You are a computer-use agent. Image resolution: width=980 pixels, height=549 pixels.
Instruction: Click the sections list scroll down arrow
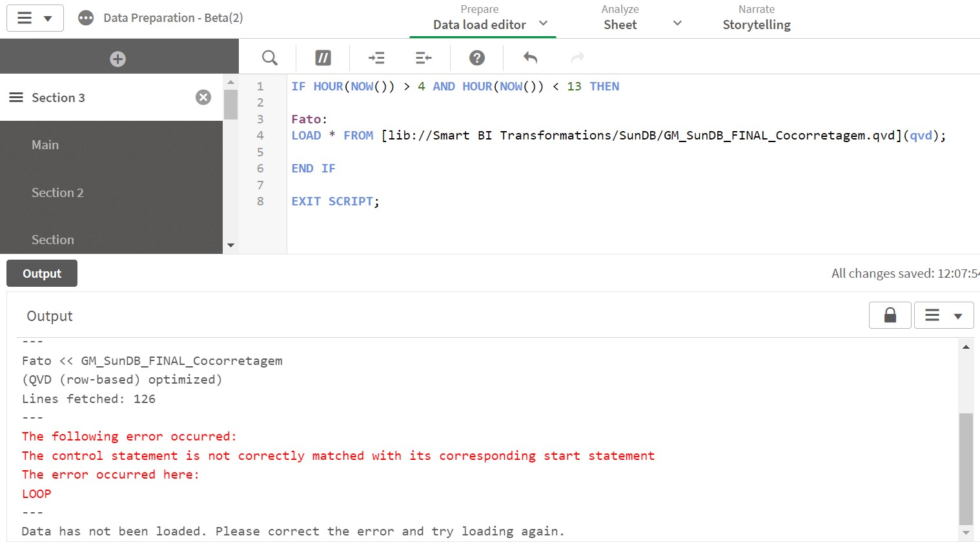point(230,245)
